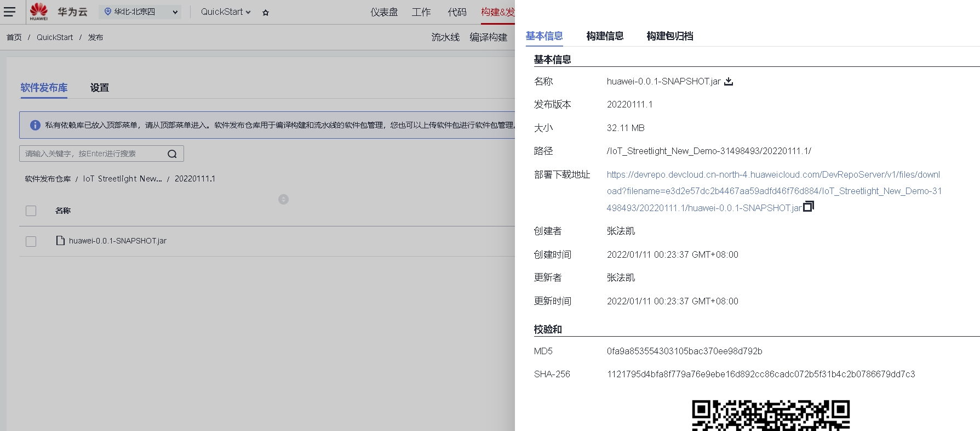
Task: Open the 构建包归档 tab
Action: pyautogui.click(x=670, y=36)
